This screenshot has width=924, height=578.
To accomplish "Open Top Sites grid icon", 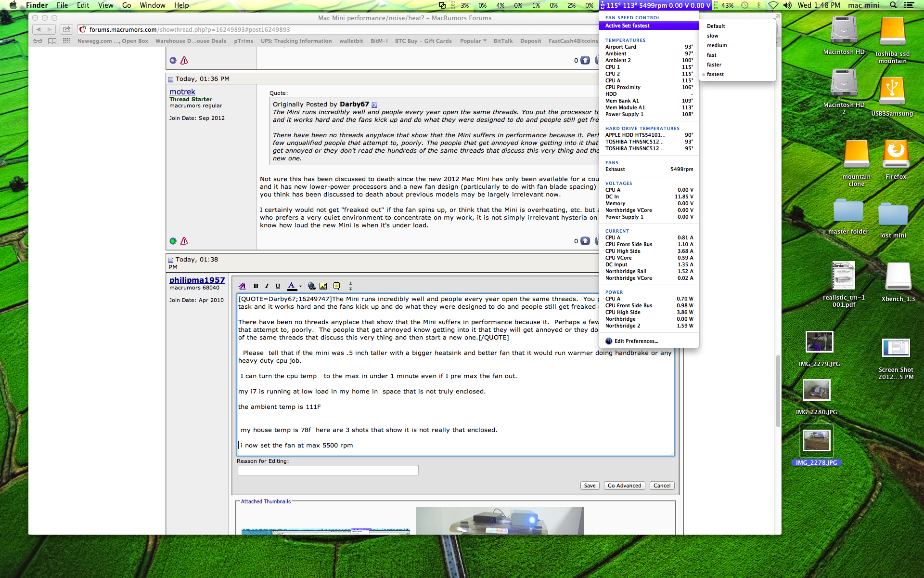I will click(66, 41).
